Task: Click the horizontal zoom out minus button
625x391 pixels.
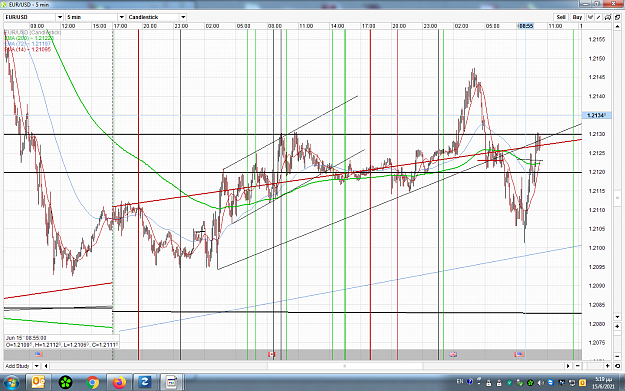Action: (x=578, y=366)
